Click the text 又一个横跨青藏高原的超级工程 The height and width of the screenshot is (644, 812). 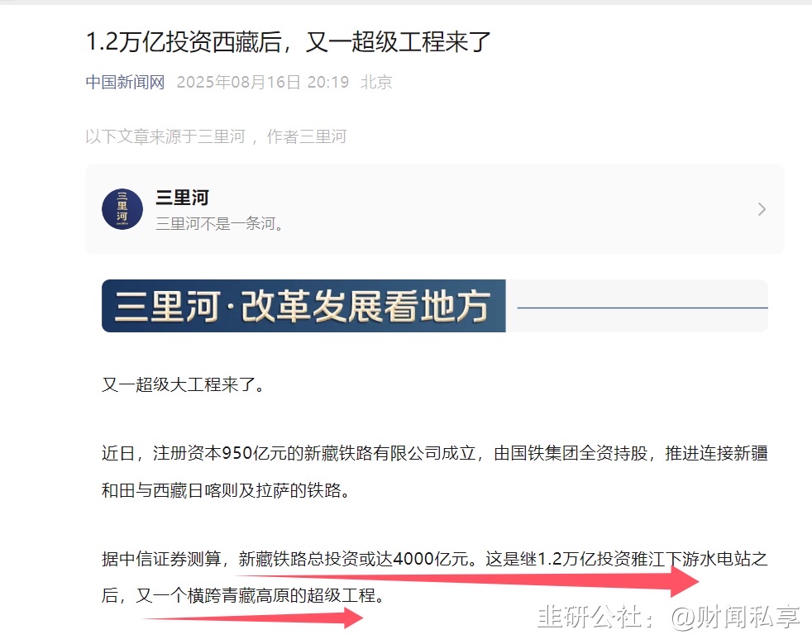point(256,595)
